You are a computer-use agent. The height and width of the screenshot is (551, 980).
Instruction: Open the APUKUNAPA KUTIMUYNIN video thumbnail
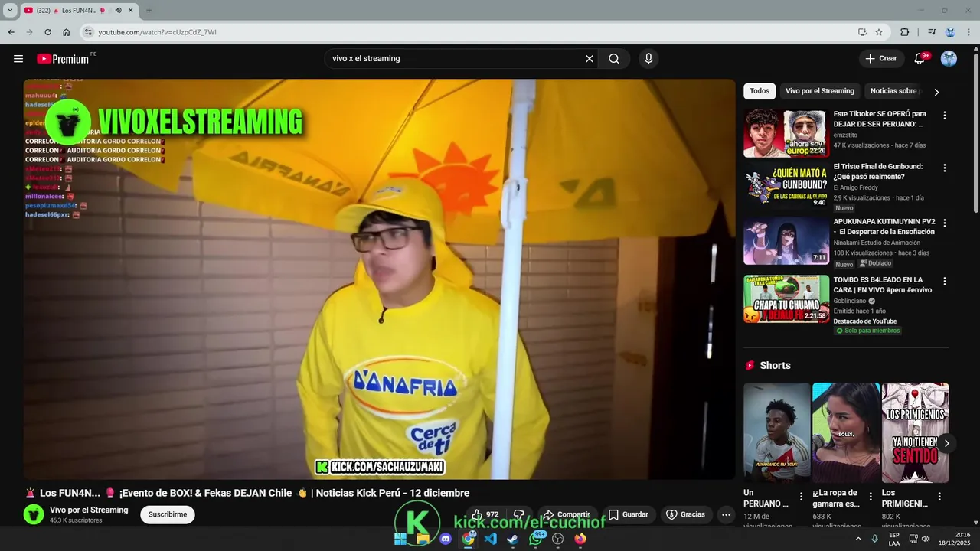coord(786,241)
